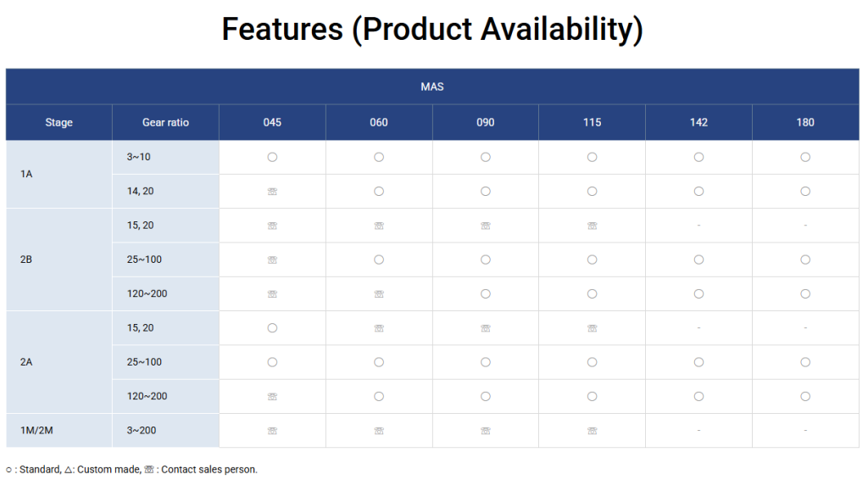
Task: Click the phone icon for 2B 15, 20 under 115
Action: [x=592, y=226]
